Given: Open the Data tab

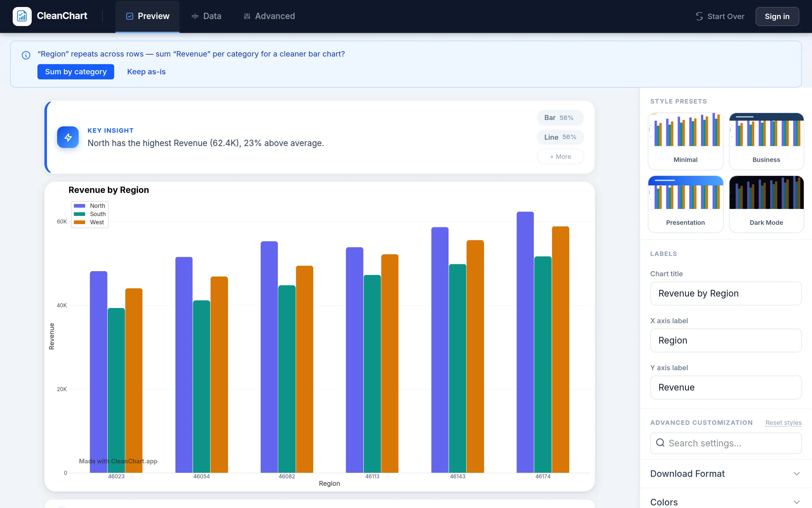Looking at the screenshot, I should (206, 16).
